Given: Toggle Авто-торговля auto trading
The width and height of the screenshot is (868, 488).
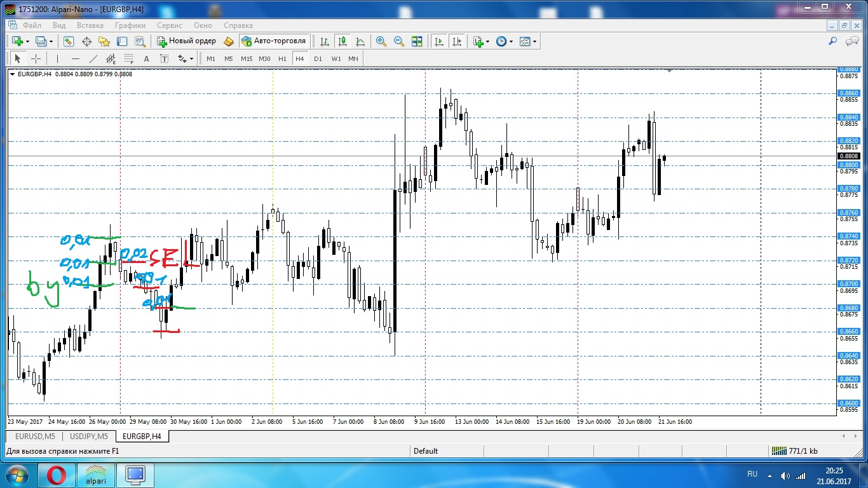Looking at the screenshot, I should [x=274, y=41].
